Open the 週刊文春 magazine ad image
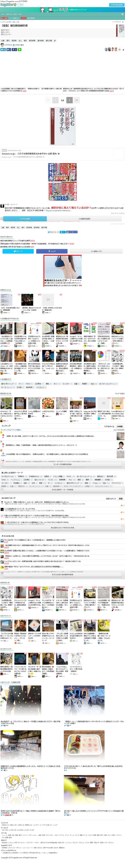 [x=62, y=192]
